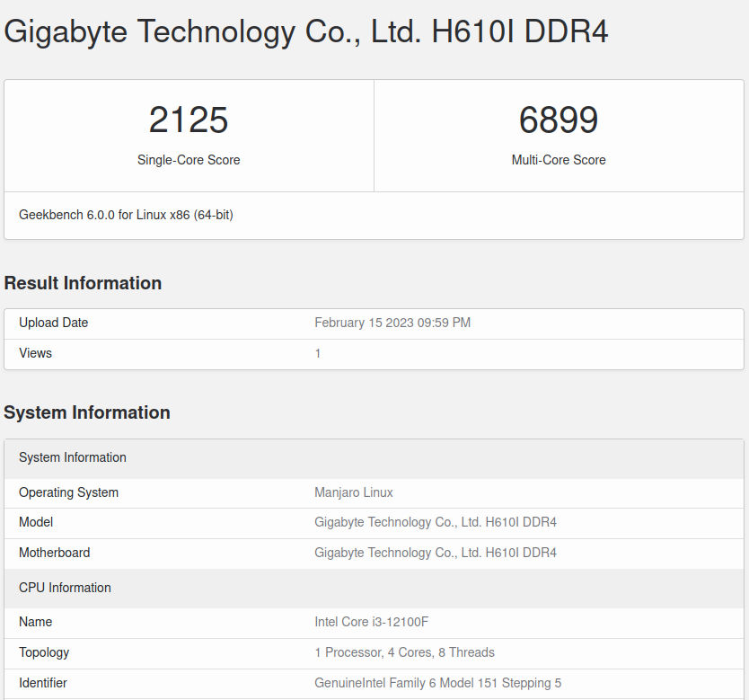This screenshot has height=700, width=749.
Task: Select the single-core score value 2125
Action: pyautogui.click(x=189, y=120)
